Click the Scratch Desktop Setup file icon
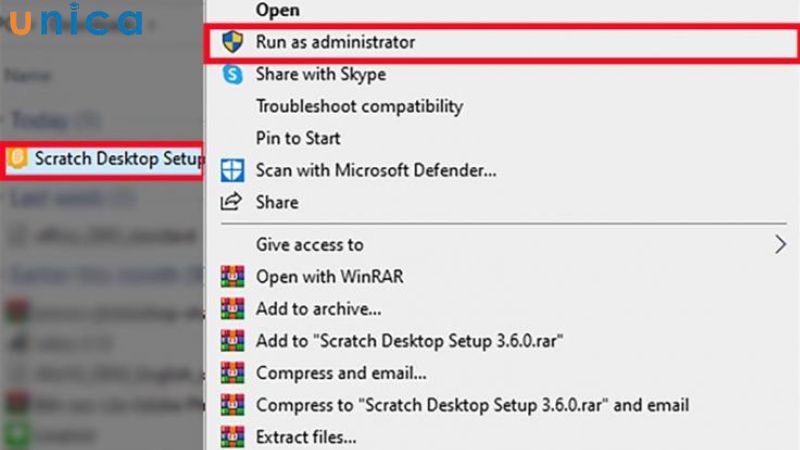Screen dimensions: 800x450 pyautogui.click(x=16, y=159)
